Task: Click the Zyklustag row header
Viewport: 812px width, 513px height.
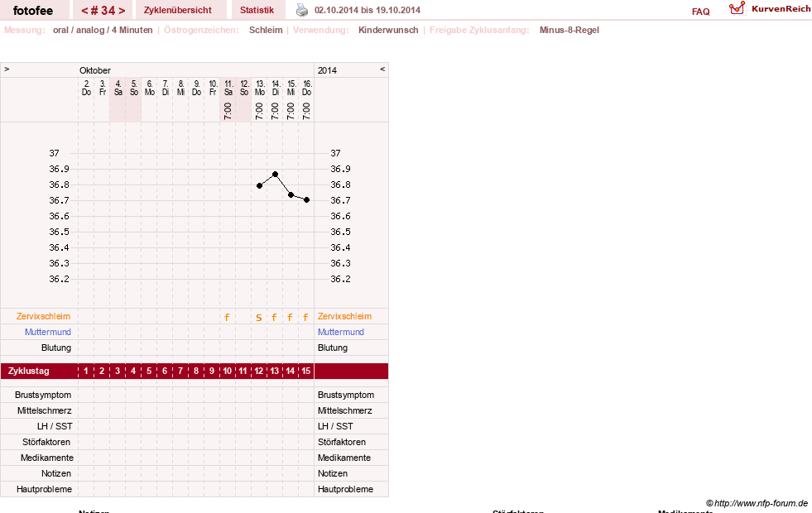Action: [28, 372]
